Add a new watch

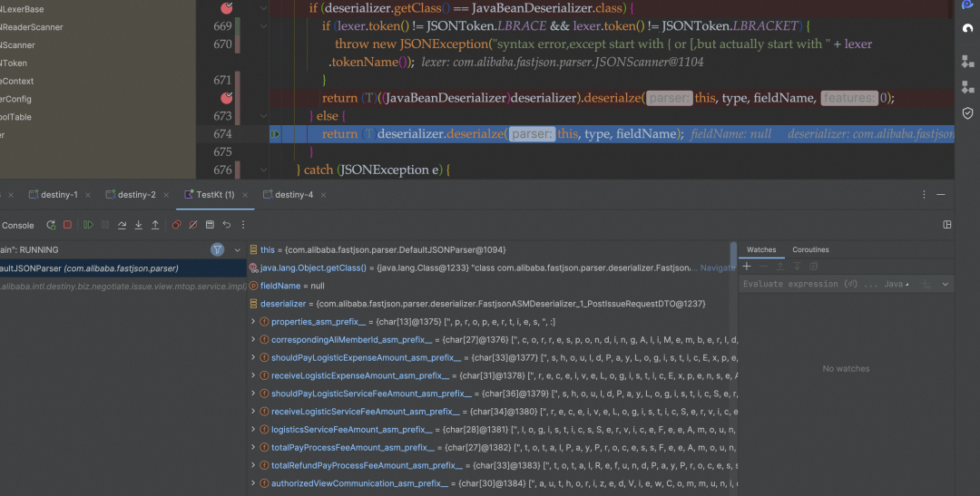click(746, 266)
